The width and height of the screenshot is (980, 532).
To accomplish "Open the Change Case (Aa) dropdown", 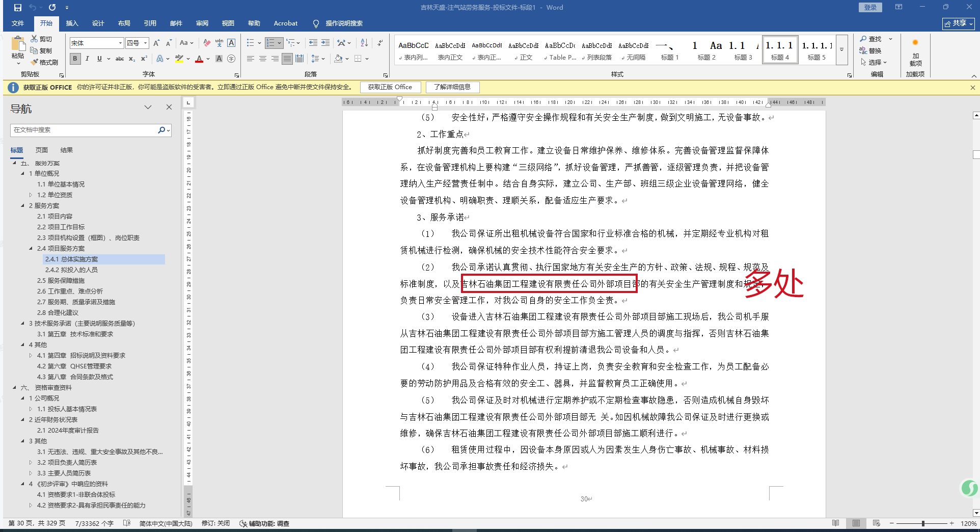I will tap(186, 43).
